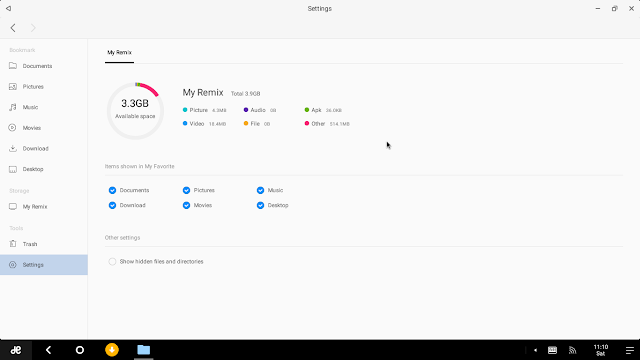640x360 pixels.
Task: Click the Music label in sidebar
Action: point(30,107)
